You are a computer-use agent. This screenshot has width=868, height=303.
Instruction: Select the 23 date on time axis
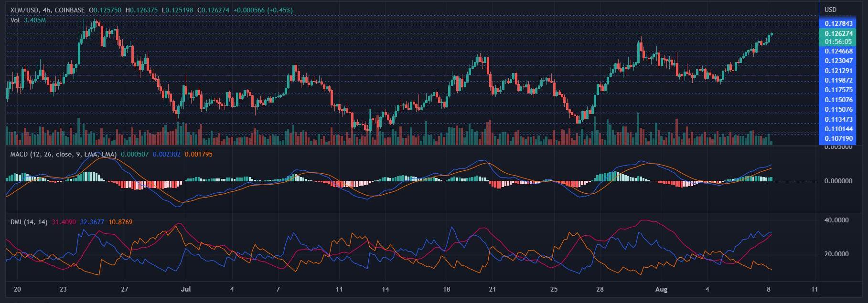[x=63, y=289]
